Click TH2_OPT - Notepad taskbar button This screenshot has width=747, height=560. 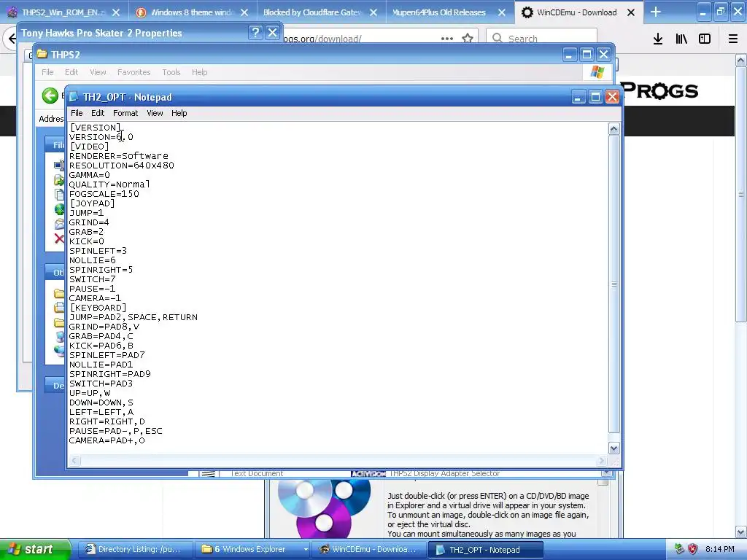click(x=485, y=550)
